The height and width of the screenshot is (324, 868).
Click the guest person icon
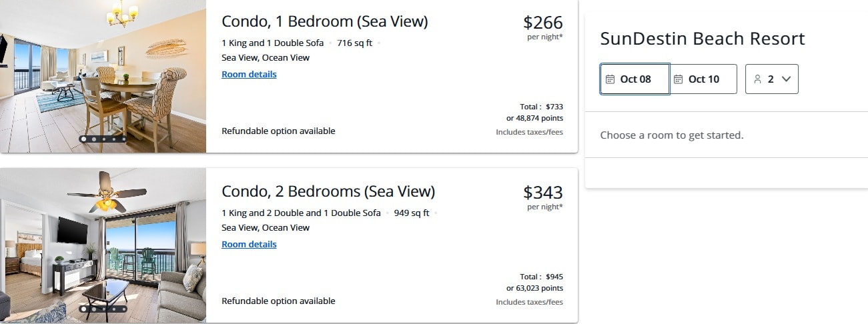pos(757,79)
